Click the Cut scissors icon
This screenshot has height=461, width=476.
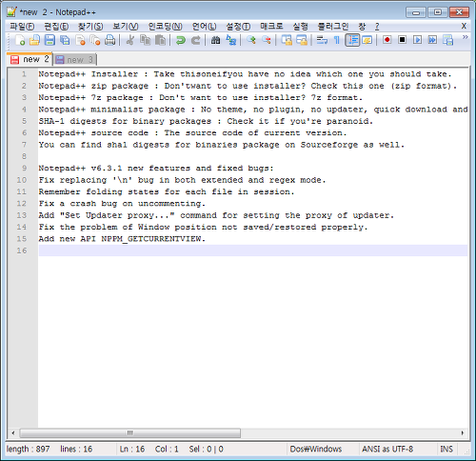coord(130,40)
